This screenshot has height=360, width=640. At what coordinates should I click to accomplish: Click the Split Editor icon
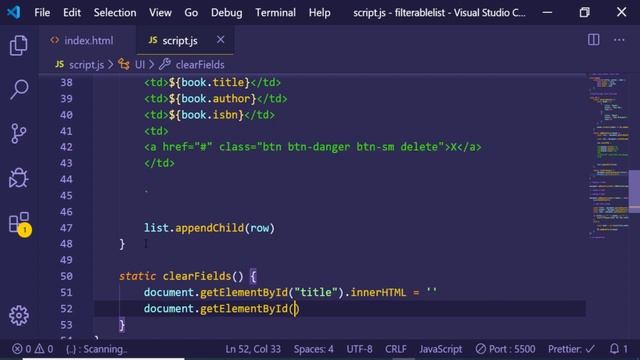pos(593,40)
